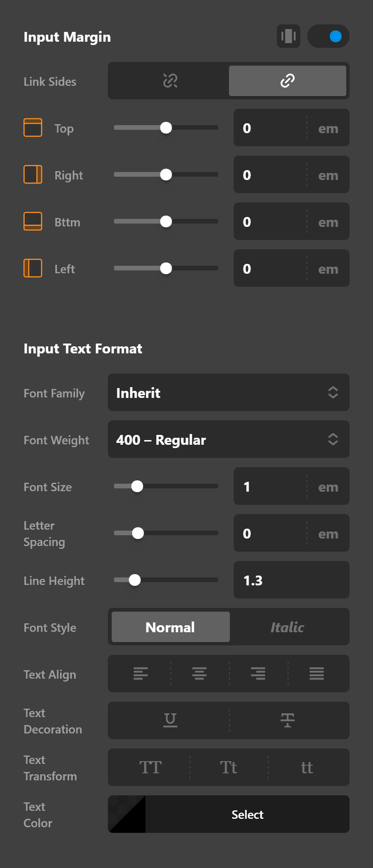Open the Font Weight dropdown
This screenshot has width=373, height=868.
click(228, 440)
